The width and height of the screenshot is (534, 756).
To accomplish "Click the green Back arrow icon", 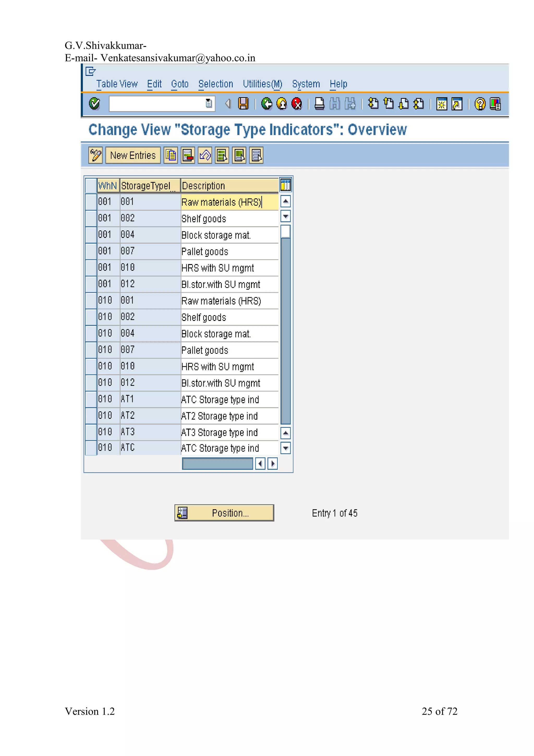I will click(266, 104).
